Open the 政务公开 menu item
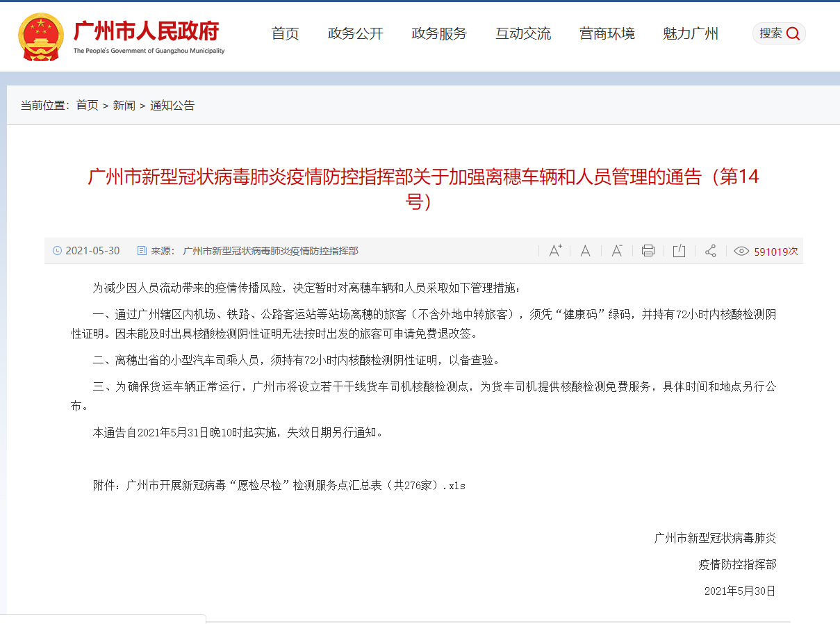This screenshot has width=840, height=624. tap(355, 33)
